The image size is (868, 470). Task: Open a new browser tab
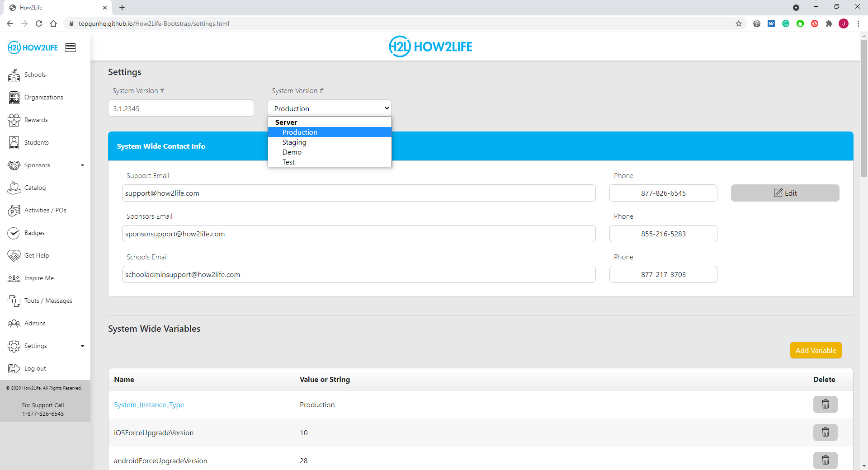122,8
